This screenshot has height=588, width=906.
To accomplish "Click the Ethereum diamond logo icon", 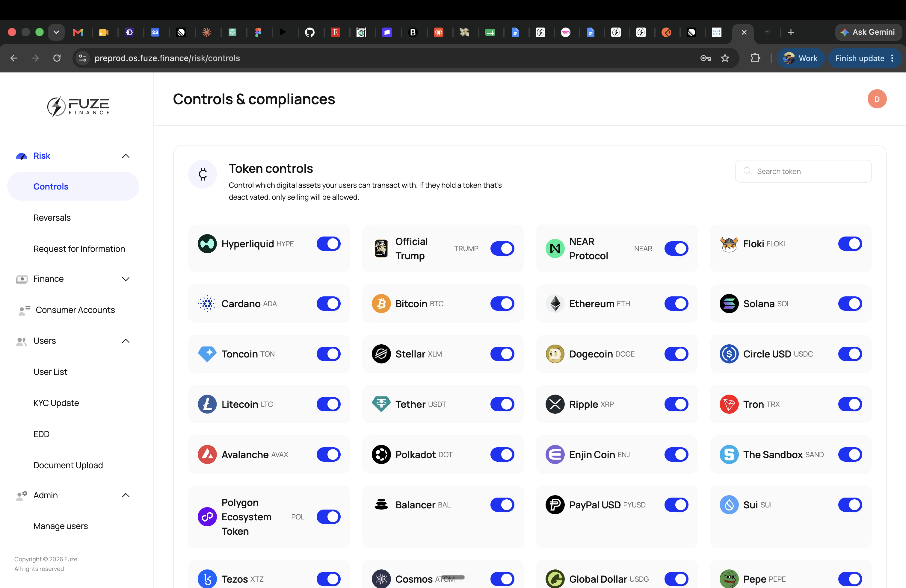I will [x=555, y=304].
